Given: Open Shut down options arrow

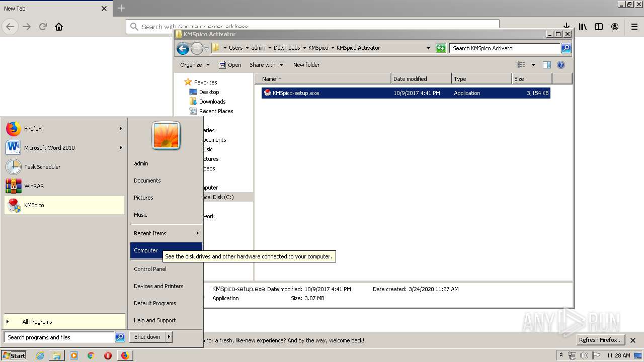Looking at the screenshot, I should point(169,337).
